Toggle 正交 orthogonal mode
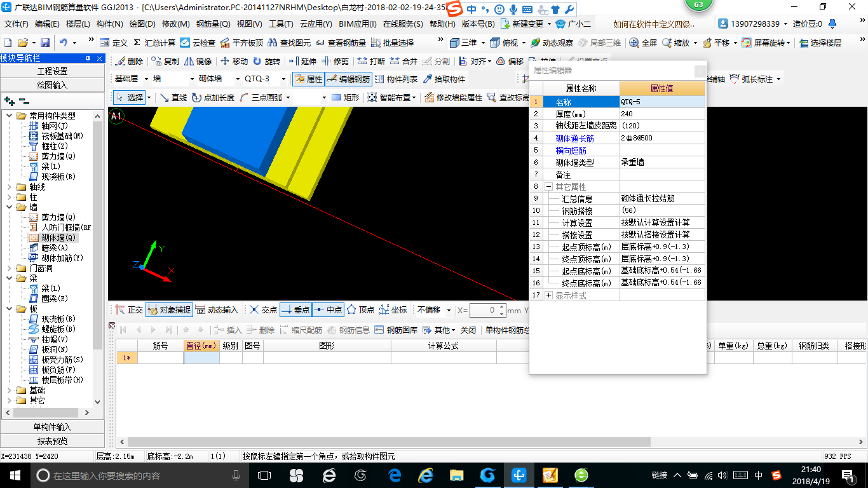The height and width of the screenshot is (488, 868). 129,310
